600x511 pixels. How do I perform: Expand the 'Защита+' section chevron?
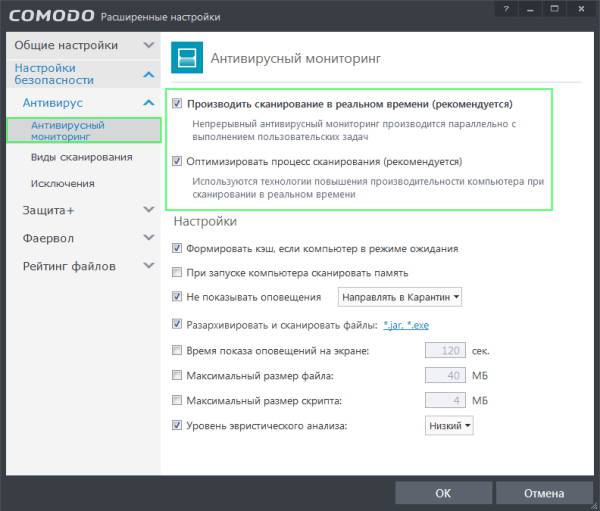point(148,209)
